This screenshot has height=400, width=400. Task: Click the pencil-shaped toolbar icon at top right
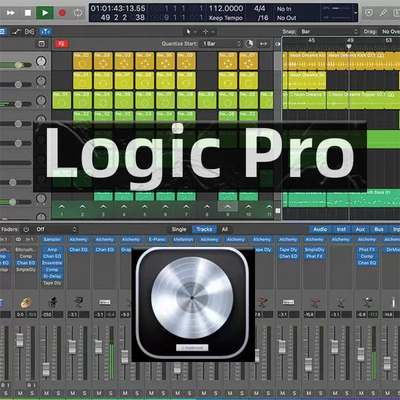point(384,13)
